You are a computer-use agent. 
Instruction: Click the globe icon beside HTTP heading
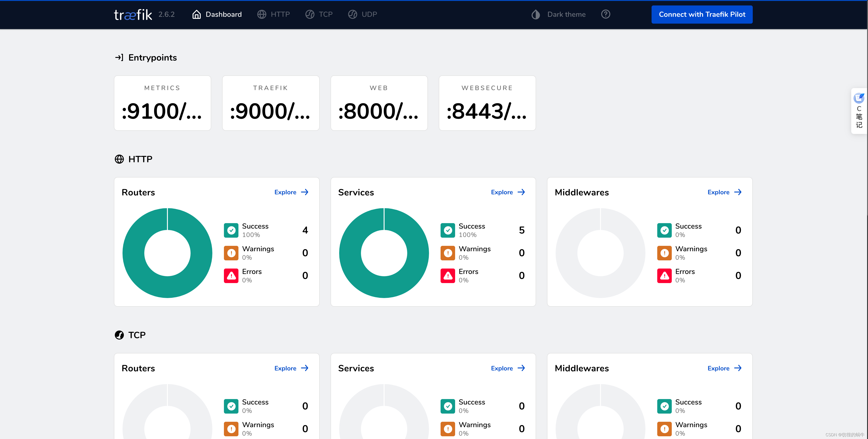pos(119,159)
